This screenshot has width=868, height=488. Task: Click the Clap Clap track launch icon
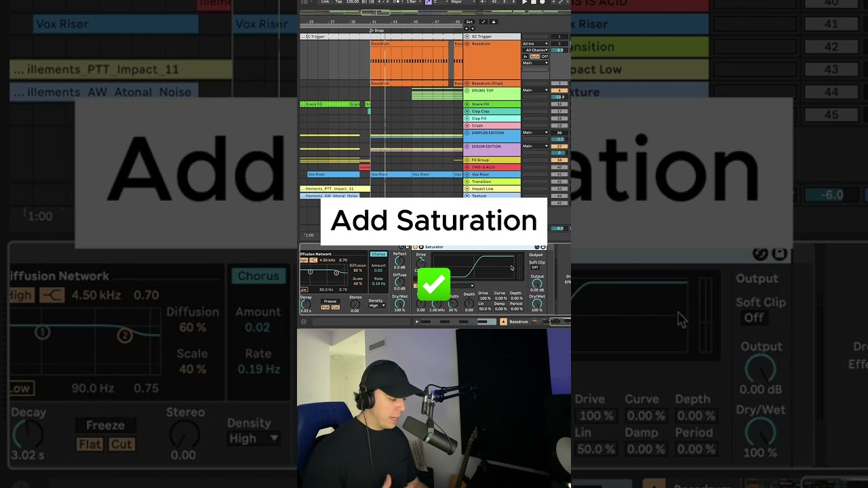467,111
